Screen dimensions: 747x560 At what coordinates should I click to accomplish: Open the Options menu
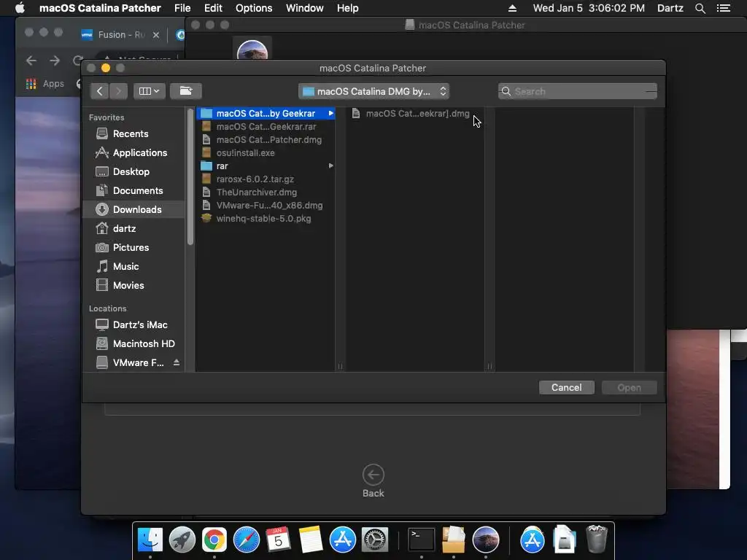(x=254, y=8)
